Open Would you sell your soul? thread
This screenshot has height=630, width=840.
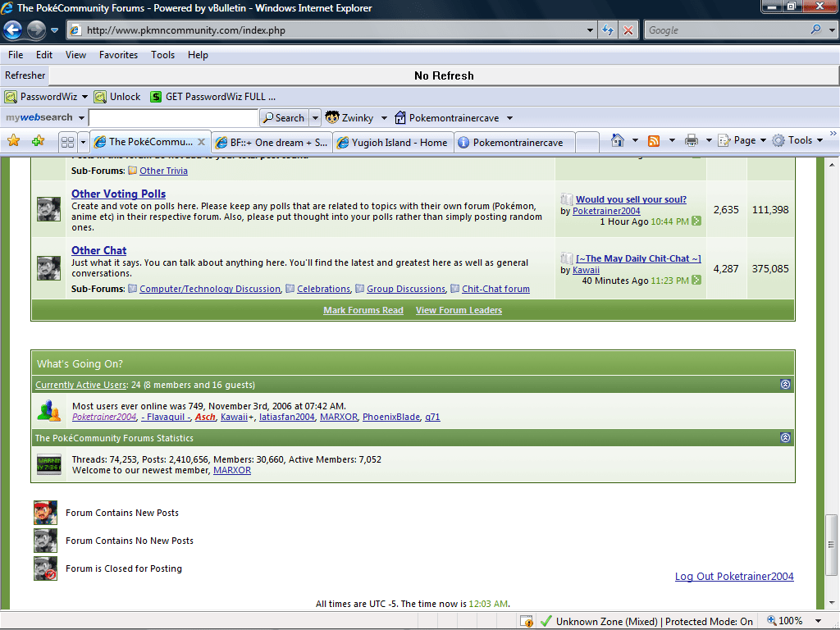631,199
